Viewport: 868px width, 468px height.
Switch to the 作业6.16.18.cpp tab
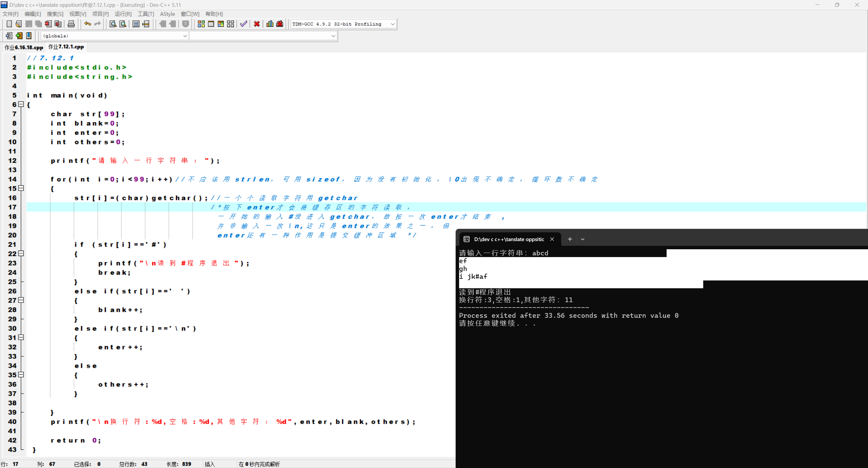tap(24, 47)
